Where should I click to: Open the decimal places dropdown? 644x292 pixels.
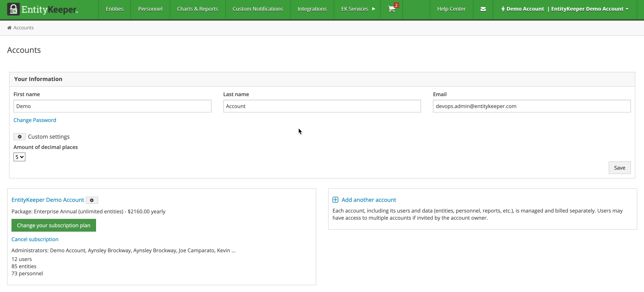(19, 157)
